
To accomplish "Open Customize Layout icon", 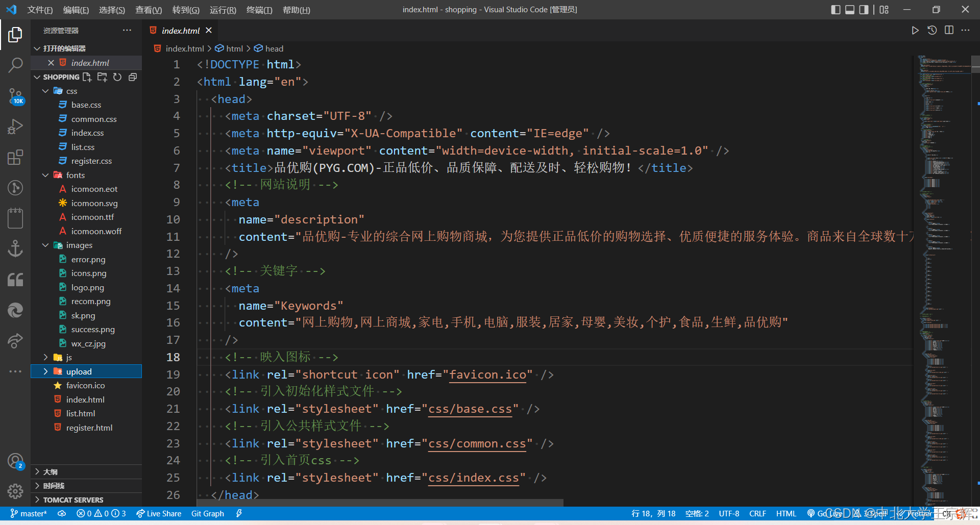I will [884, 10].
